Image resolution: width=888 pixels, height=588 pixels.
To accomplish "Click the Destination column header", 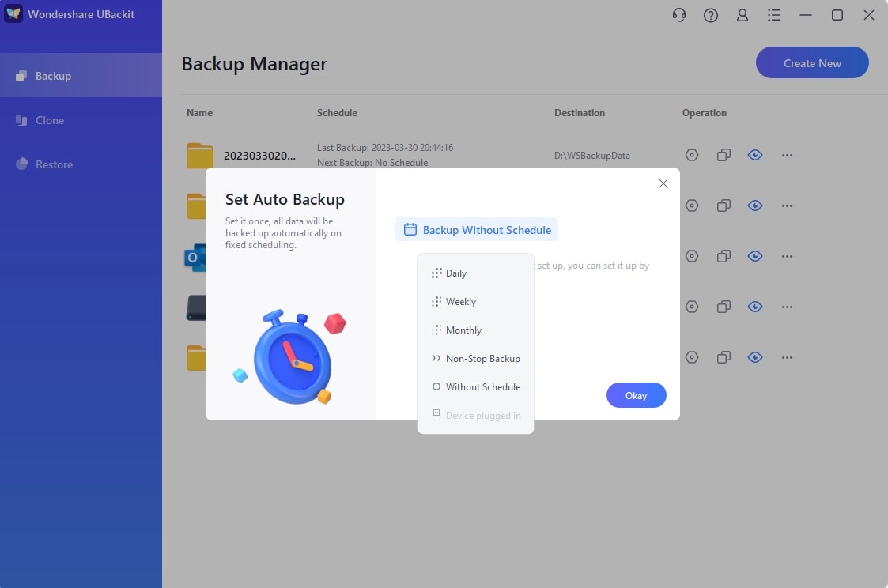I will pyautogui.click(x=580, y=112).
